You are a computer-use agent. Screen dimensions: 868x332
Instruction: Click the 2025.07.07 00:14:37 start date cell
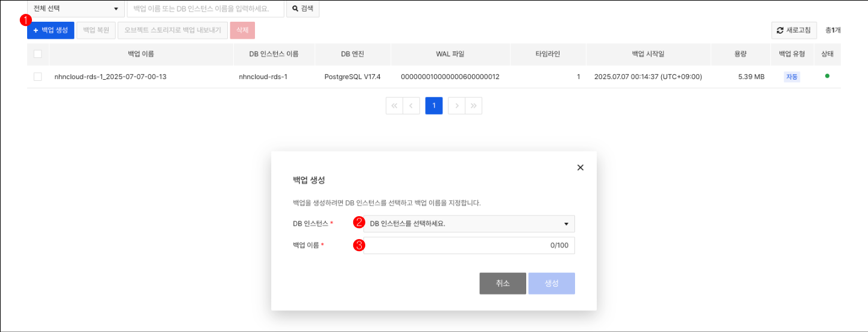[x=648, y=77]
